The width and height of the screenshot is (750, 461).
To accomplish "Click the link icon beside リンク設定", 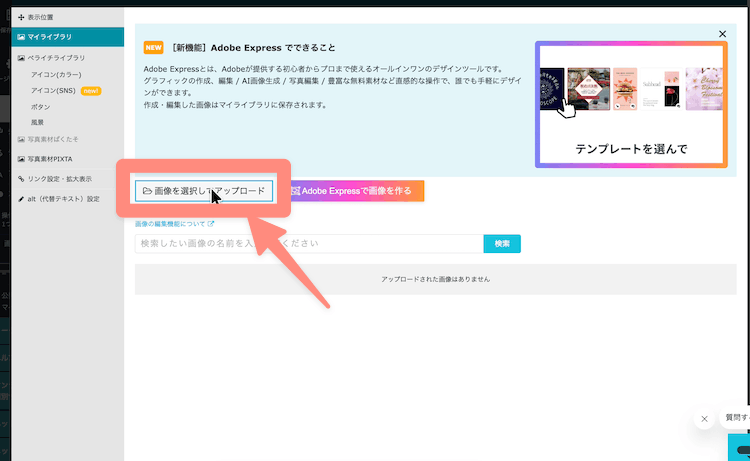I will coord(21,179).
